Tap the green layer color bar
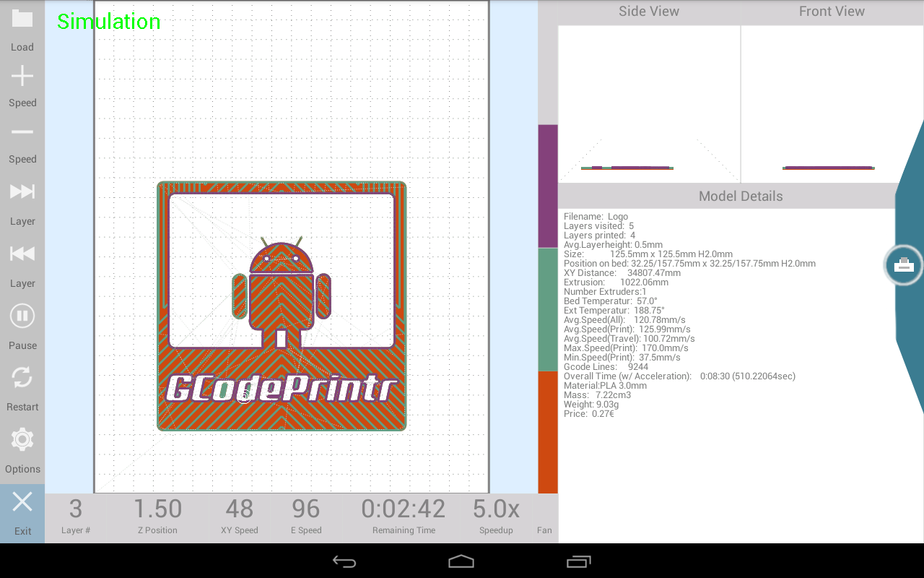924x578 pixels. 548,310
